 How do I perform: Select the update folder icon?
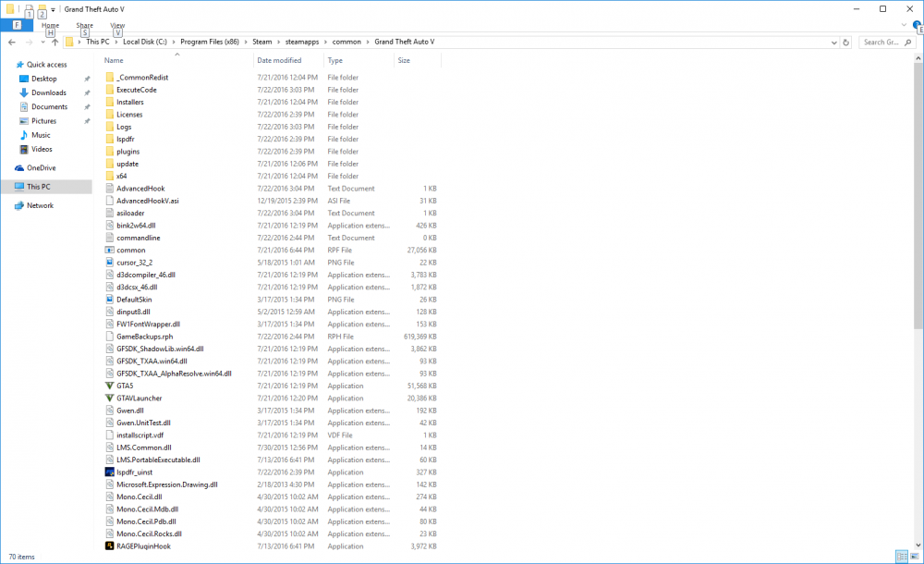coord(110,164)
